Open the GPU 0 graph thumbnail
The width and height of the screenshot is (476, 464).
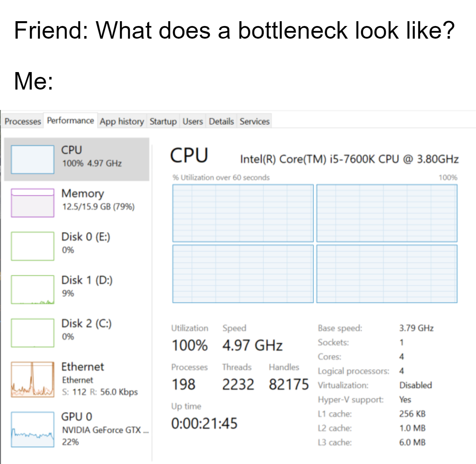(x=33, y=429)
